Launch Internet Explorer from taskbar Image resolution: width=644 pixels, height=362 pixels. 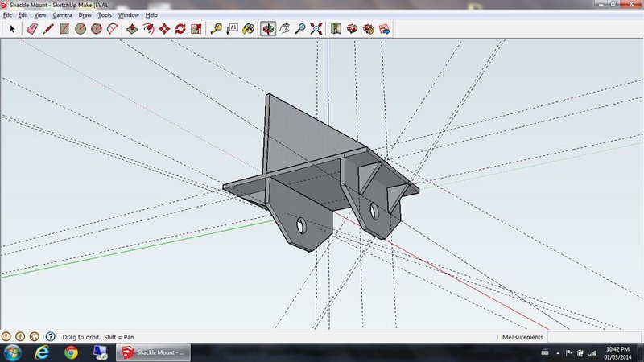(42, 352)
